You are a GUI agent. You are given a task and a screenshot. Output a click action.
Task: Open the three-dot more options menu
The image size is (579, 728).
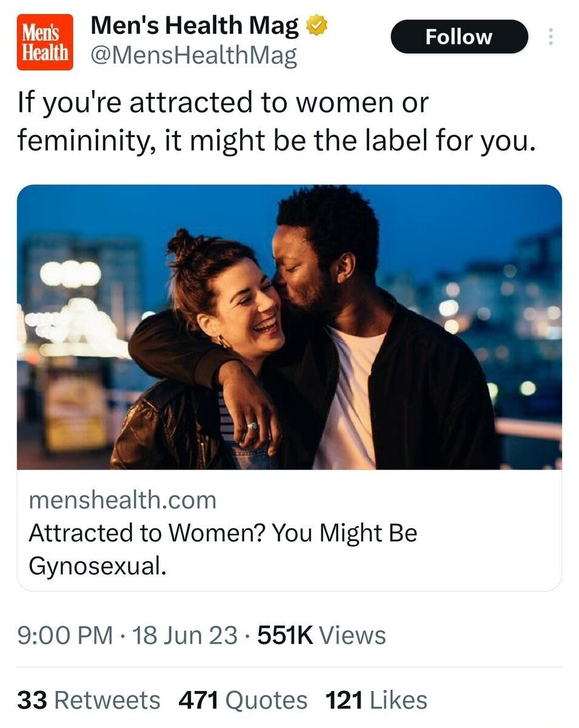(x=550, y=38)
